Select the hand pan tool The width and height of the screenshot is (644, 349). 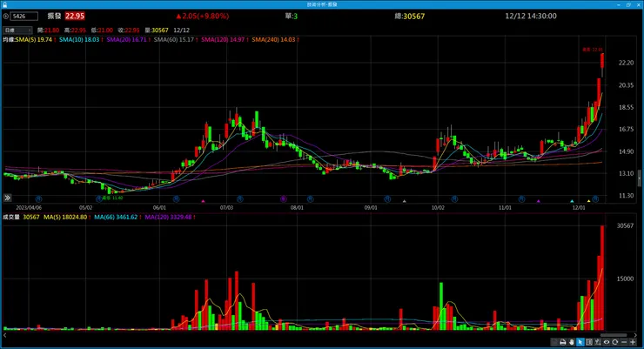pos(571,342)
